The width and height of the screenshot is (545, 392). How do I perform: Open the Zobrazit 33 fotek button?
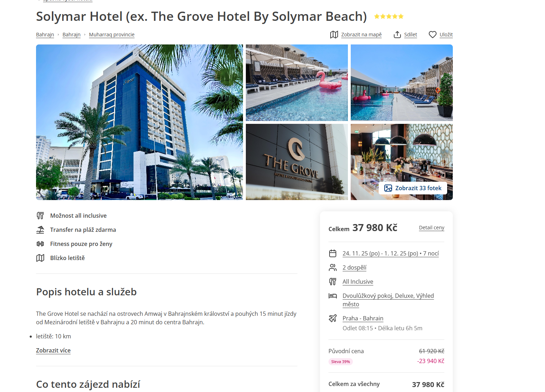pyautogui.click(x=413, y=188)
